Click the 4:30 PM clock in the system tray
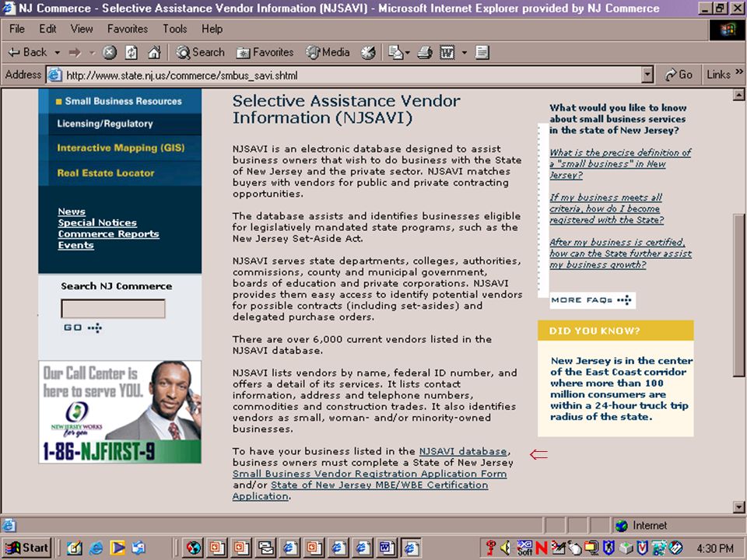Image resolution: width=747 pixels, height=560 pixels. click(715, 548)
